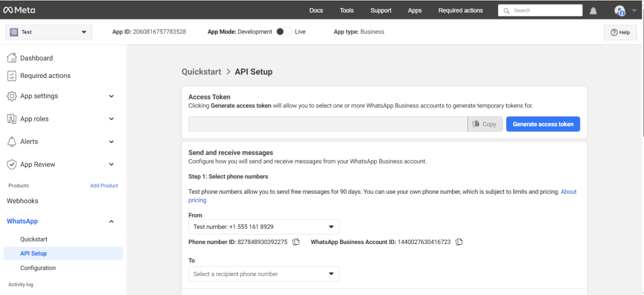644x295 pixels.
Task: Click the notifications bell icon
Action: coord(593,11)
